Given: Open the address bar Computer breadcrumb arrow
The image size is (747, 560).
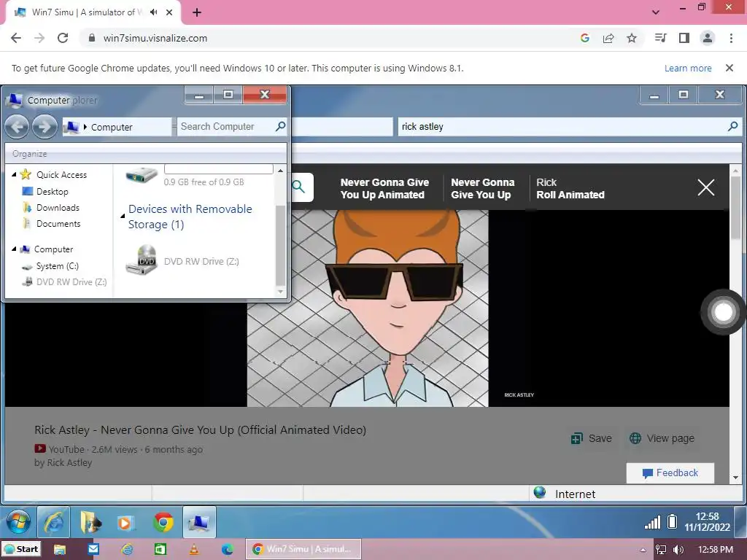Looking at the screenshot, I should (85, 127).
